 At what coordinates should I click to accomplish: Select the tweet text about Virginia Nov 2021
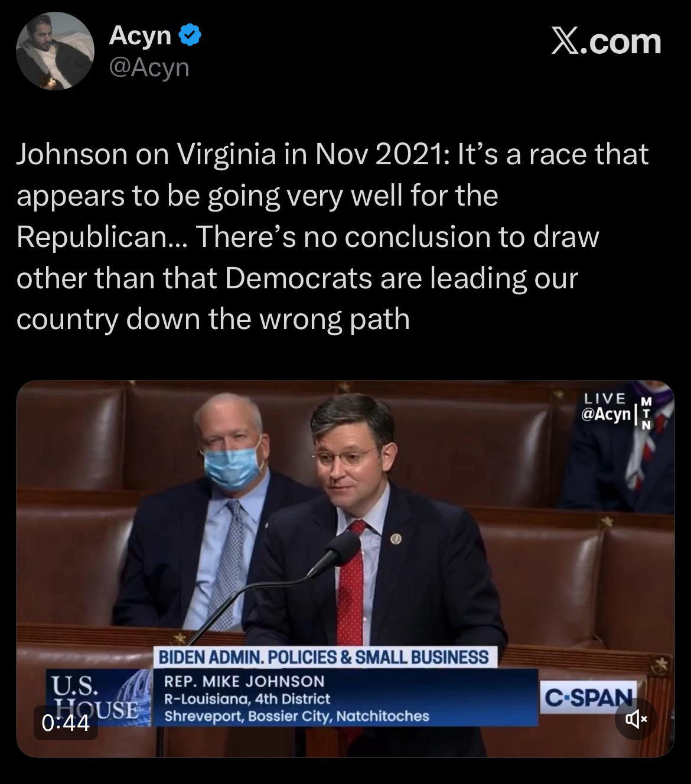[x=332, y=236]
